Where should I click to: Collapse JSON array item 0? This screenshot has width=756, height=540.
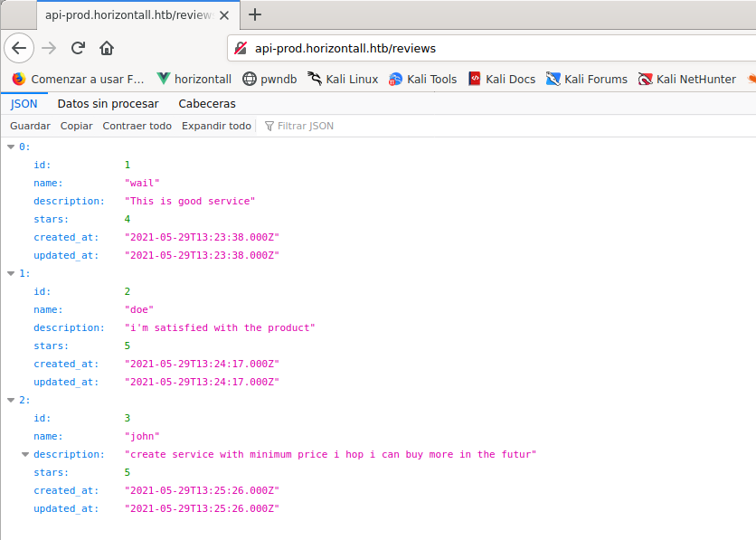click(x=11, y=147)
